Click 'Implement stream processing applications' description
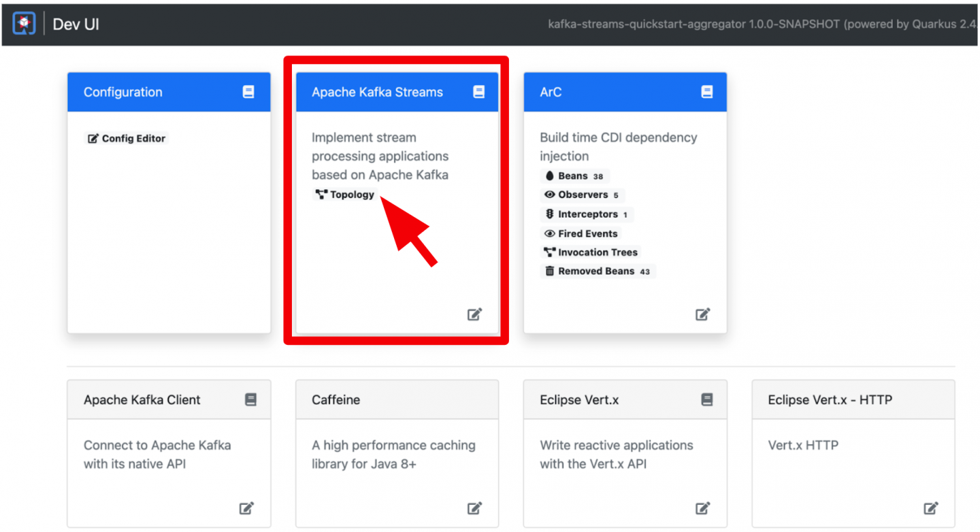 [x=380, y=156]
